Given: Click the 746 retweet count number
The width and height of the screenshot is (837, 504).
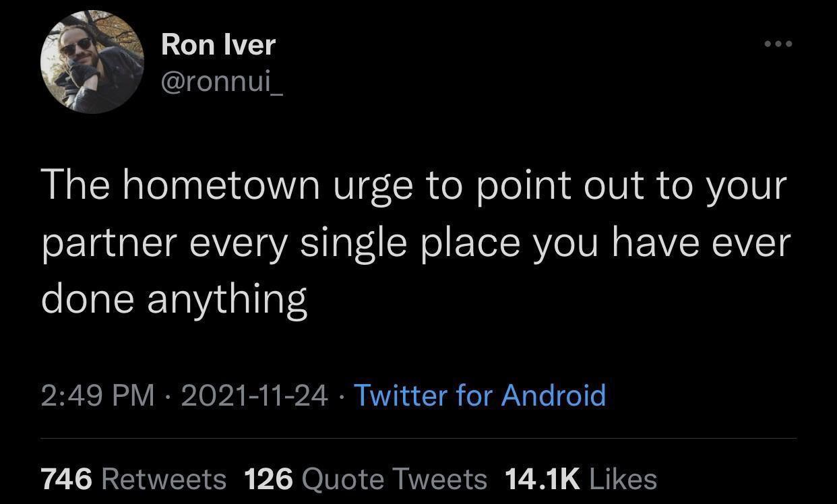Looking at the screenshot, I should pos(67,478).
